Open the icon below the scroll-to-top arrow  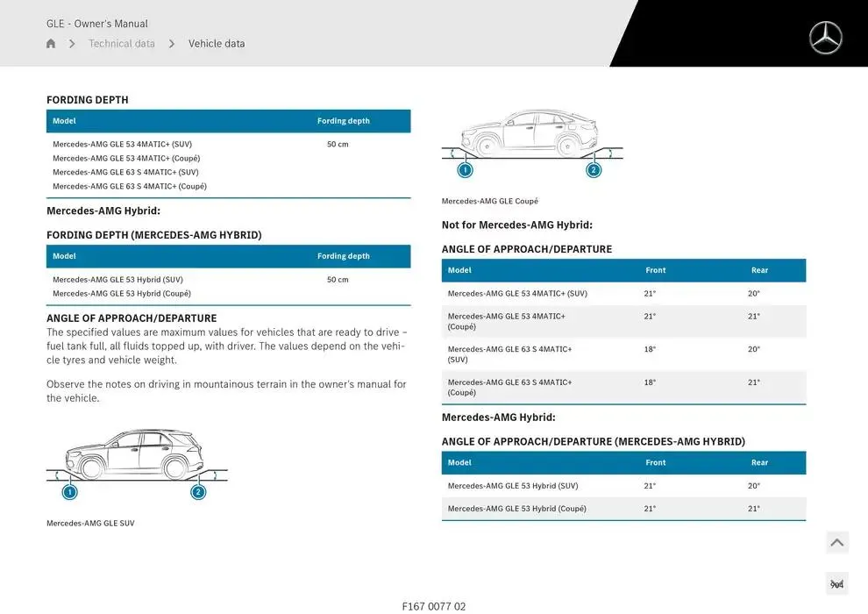[836, 582]
